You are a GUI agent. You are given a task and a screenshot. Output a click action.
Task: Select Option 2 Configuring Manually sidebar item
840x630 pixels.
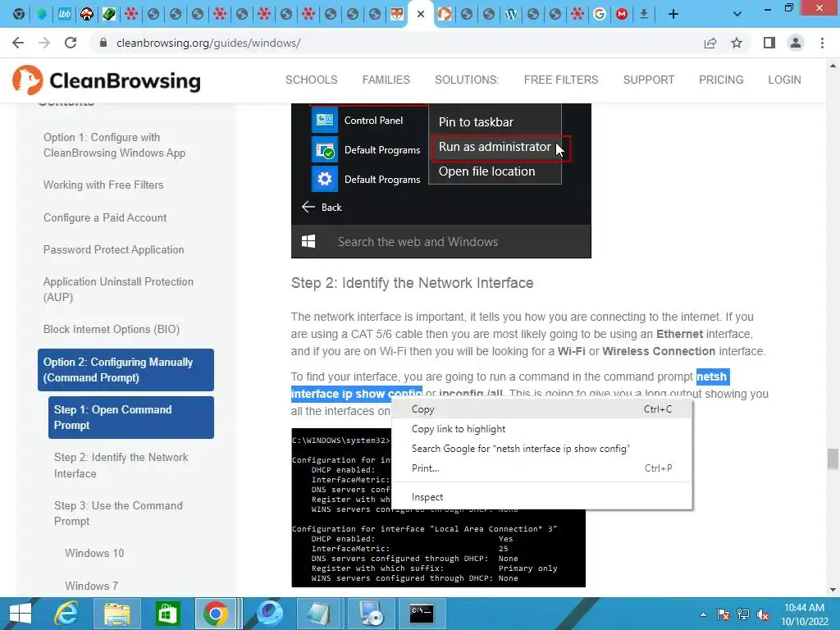click(126, 370)
